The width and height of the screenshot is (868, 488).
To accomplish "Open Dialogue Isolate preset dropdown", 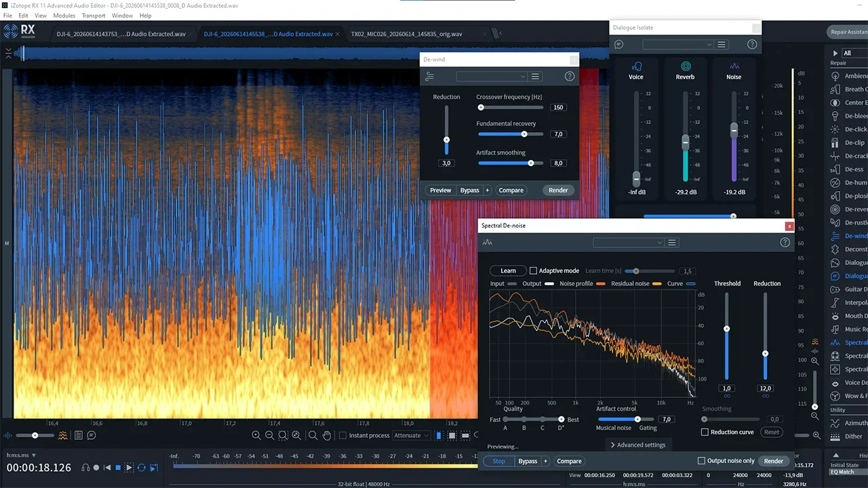I will 677,45.
